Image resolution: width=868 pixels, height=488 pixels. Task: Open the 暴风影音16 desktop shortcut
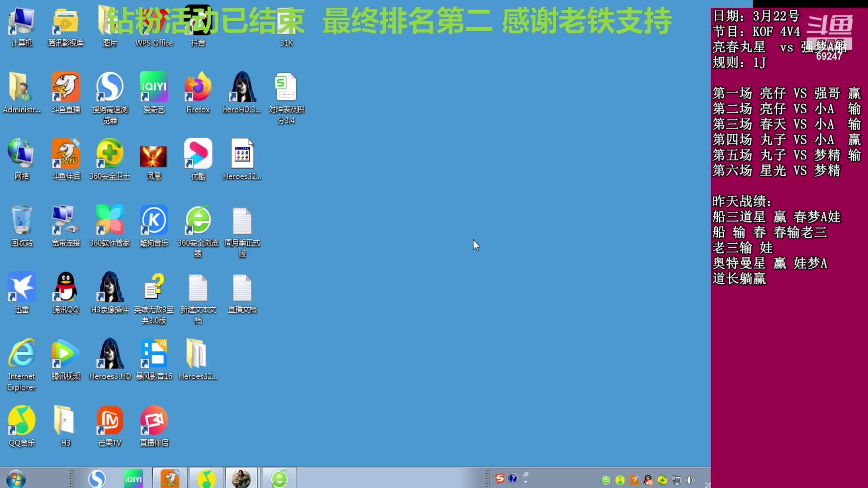pyautogui.click(x=154, y=359)
